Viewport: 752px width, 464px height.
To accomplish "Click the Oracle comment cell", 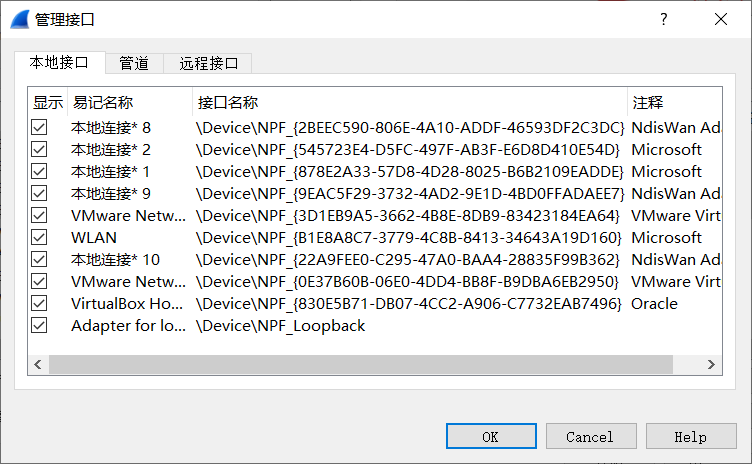I will point(654,304).
